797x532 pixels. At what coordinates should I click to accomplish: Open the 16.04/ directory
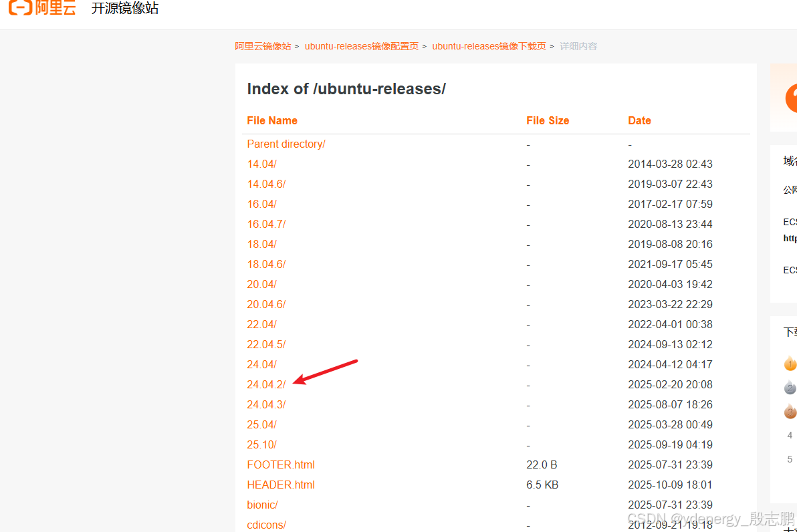pos(262,205)
